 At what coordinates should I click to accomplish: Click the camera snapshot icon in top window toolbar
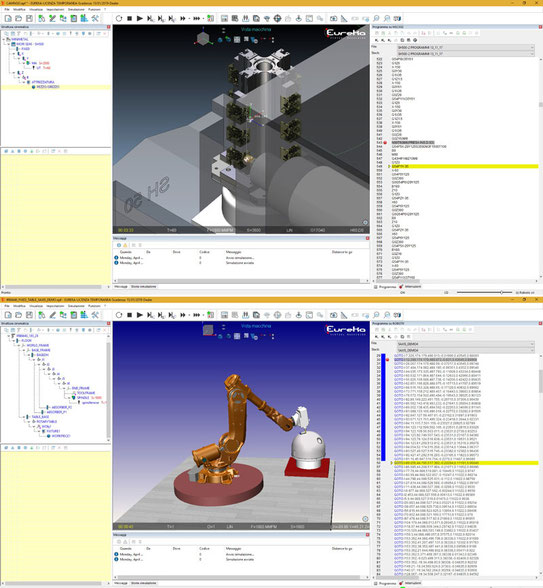click(333, 18)
